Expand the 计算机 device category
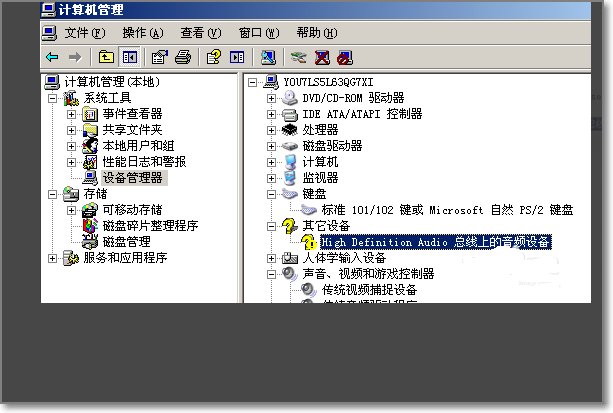Viewport: 613px width, 413px height. pos(271,162)
